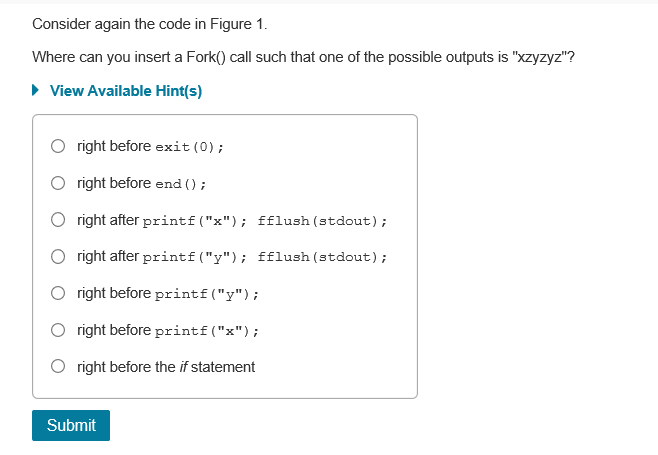The height and width of the screenshot is (455, 658).
Task: Click fflush(stdout); text in the printf("x") option
Action: point(322,221)
